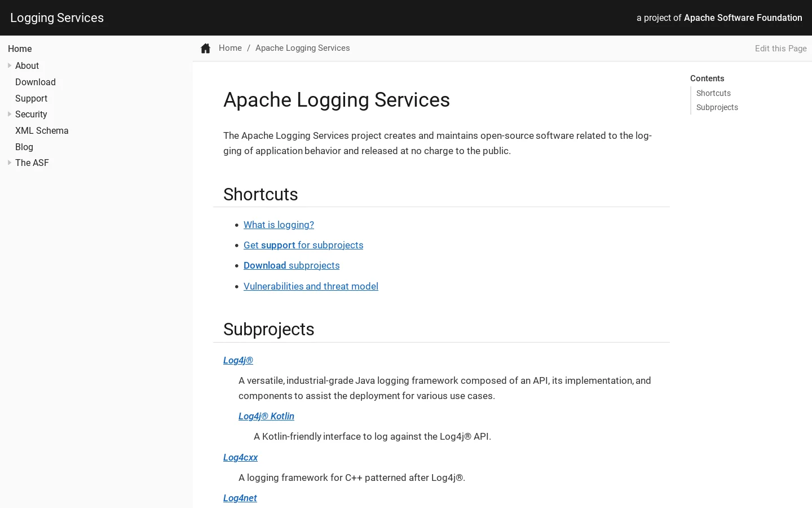Go to the Download sidebar page
812x508 pixels.
pyautogui.click(x=36, y=82)
